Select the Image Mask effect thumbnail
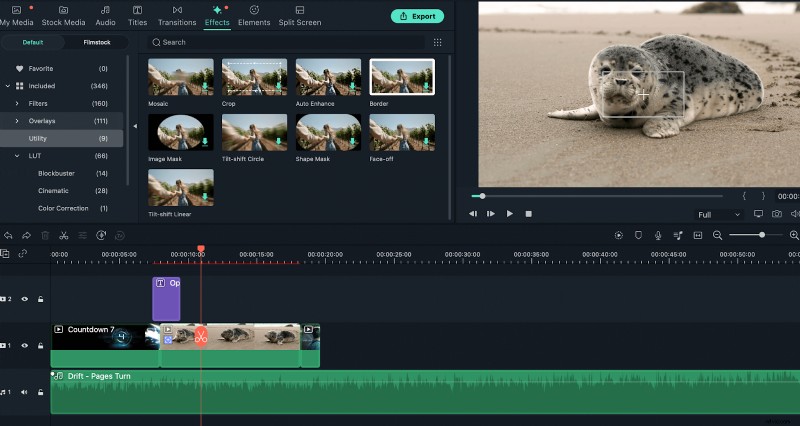800x426 pixels. click(x=181, y=132)
